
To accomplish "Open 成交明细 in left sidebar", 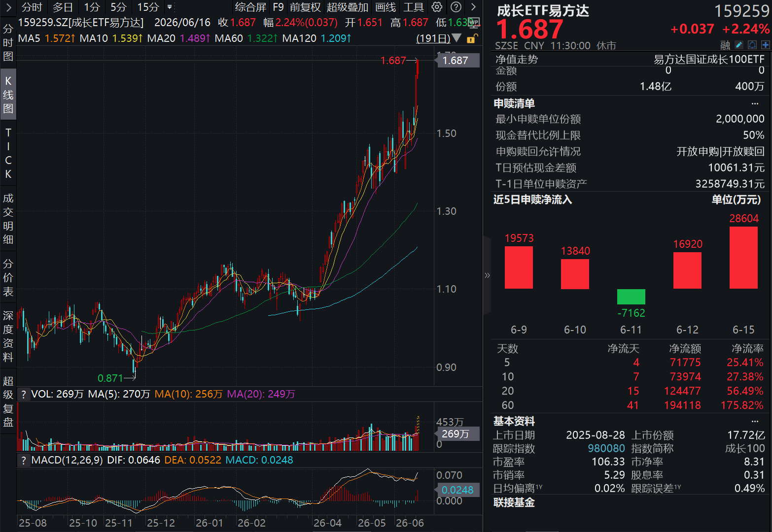I will (8, 219).
